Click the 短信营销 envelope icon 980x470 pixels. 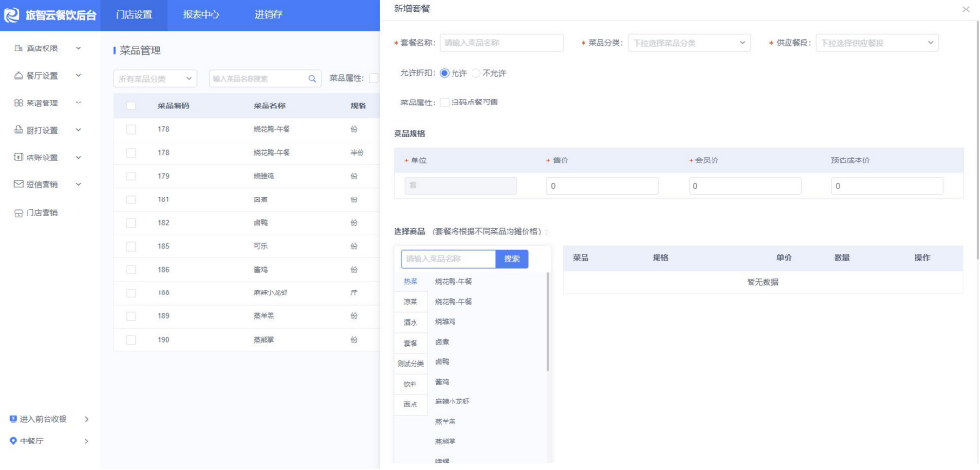tap(19, 184)
